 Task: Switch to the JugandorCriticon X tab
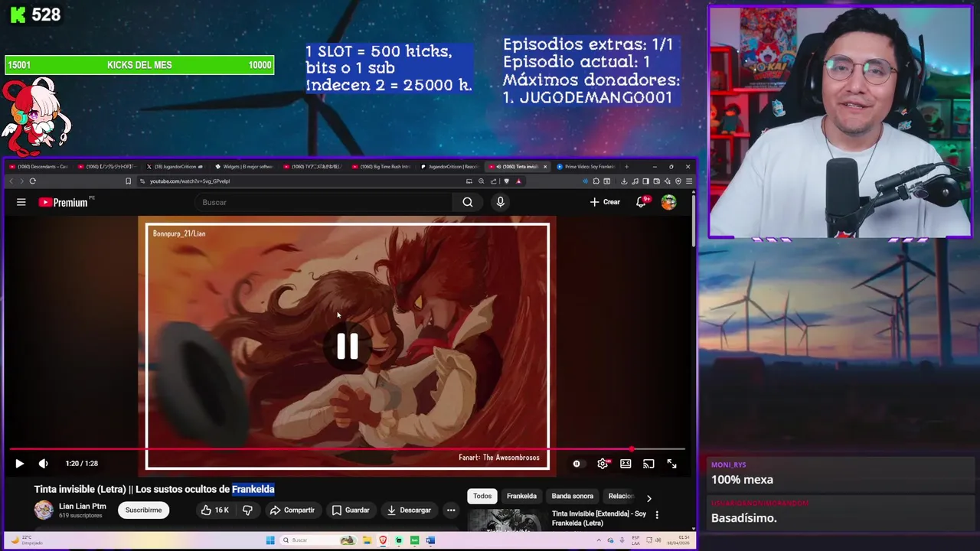[x=177, y=167]
